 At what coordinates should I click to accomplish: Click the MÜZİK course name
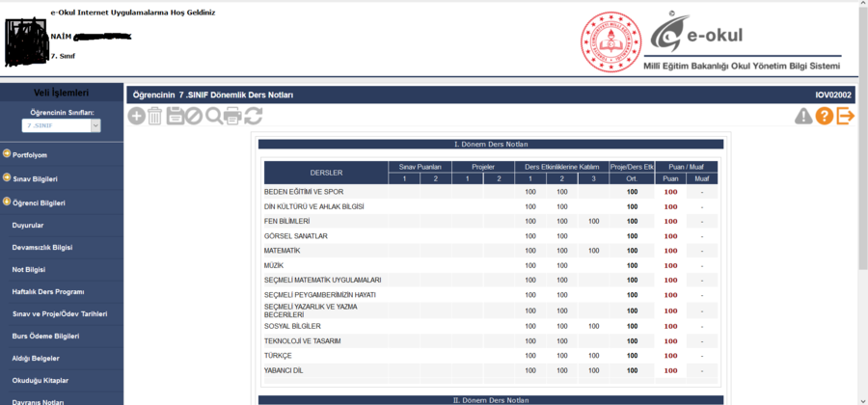pos(274,265)
